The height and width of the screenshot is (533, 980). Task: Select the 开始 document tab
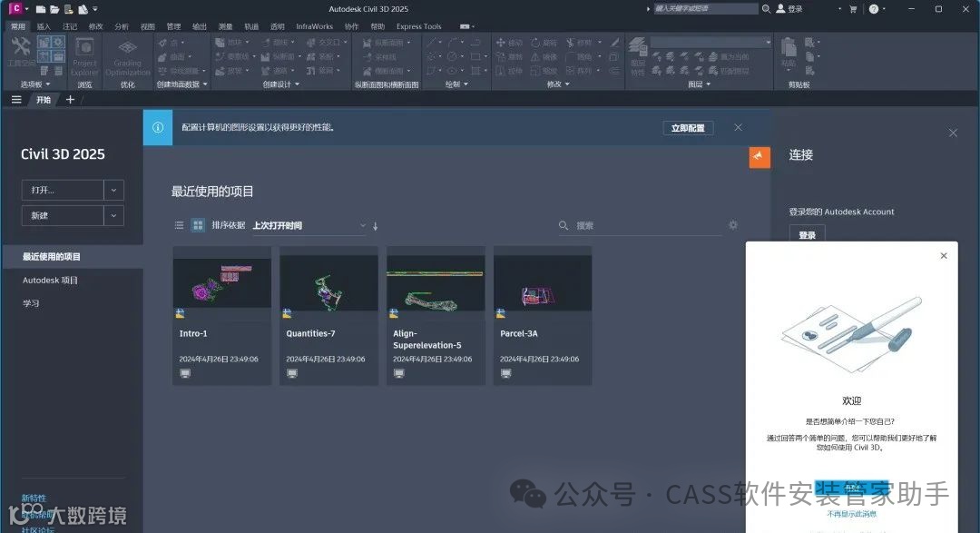point(44,100)
